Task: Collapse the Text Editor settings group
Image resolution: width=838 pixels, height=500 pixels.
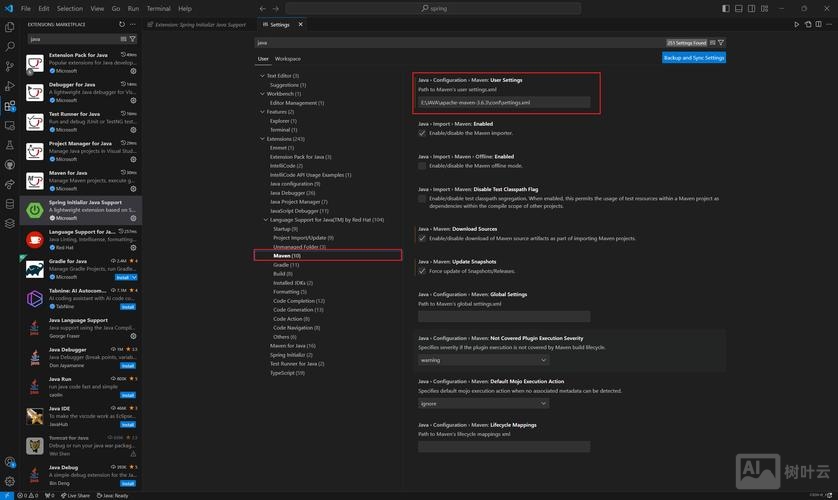Action: point(263,76)
